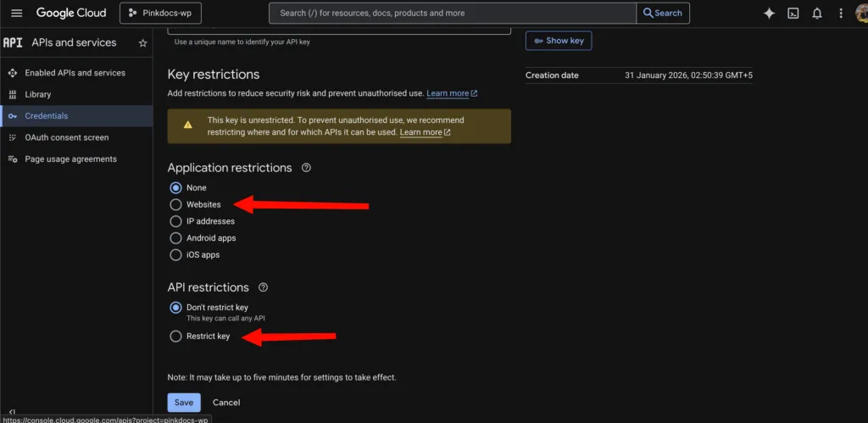Open user account avatar
Viewport: 868px width, 423px height.
(860, 14)
